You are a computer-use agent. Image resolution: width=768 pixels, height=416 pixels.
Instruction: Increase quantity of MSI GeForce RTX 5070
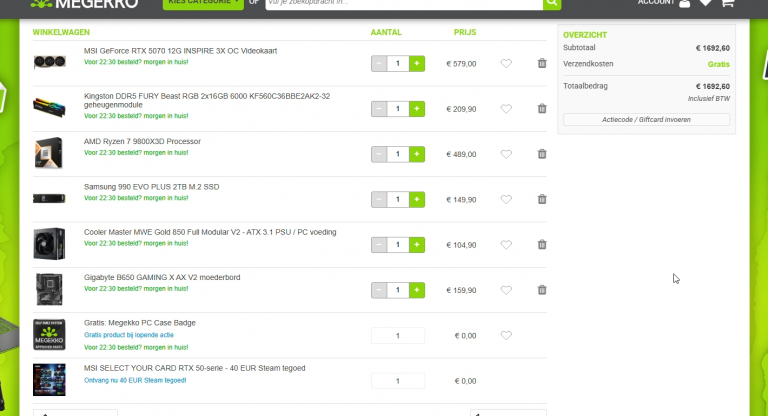coord(417,64)
